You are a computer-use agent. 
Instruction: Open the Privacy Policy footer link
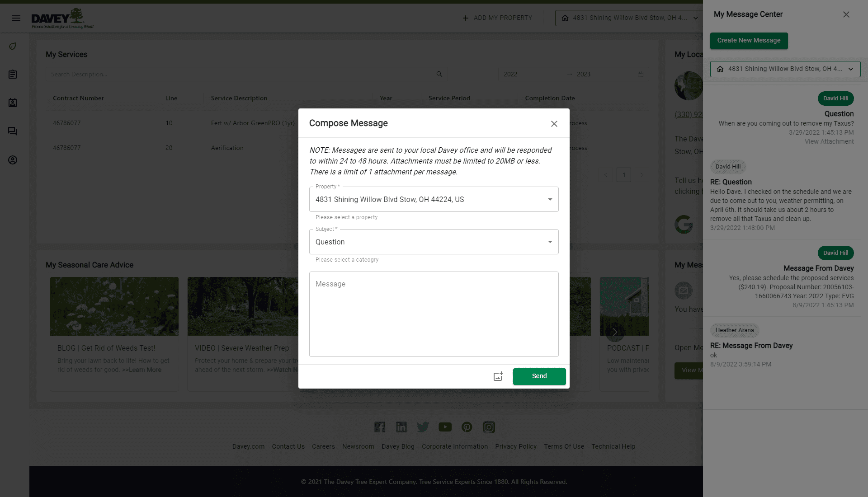515,446
